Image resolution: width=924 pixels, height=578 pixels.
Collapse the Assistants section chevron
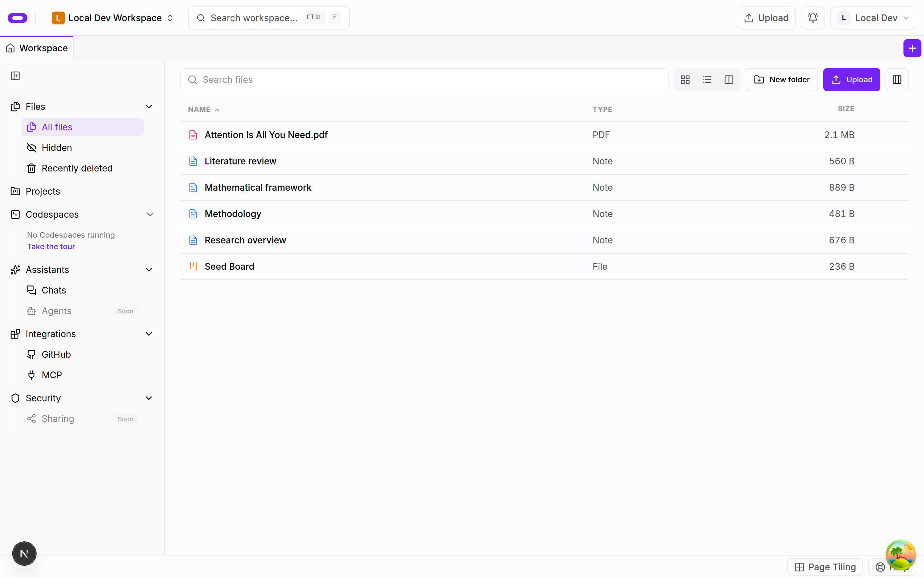149,270
